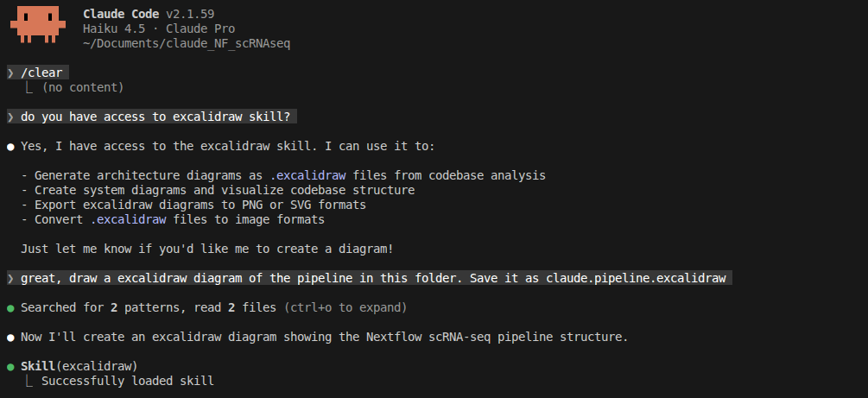The width and height of the screenshot is (868, 398).
Task: Click the prompt chevron before /clear
Action: 10,73
